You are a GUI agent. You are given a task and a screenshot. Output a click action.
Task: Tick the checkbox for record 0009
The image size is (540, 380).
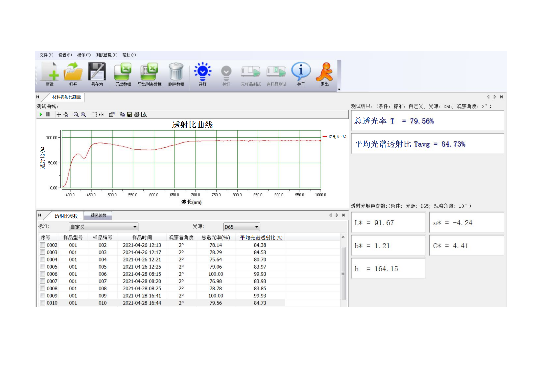pyautogui.click(x=42, y=296)
